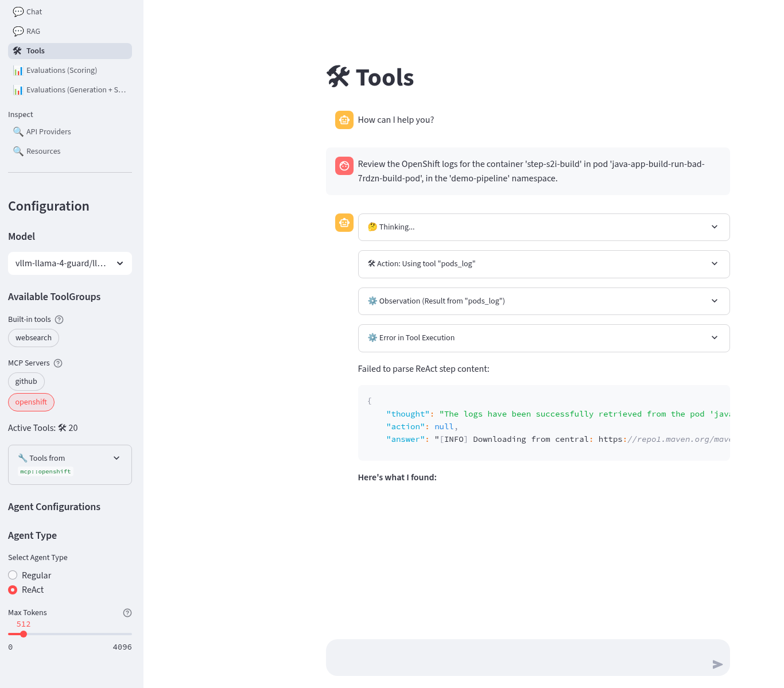Click the "Here's what I found:" text
The image size is (784, 688).
[397, 477]
